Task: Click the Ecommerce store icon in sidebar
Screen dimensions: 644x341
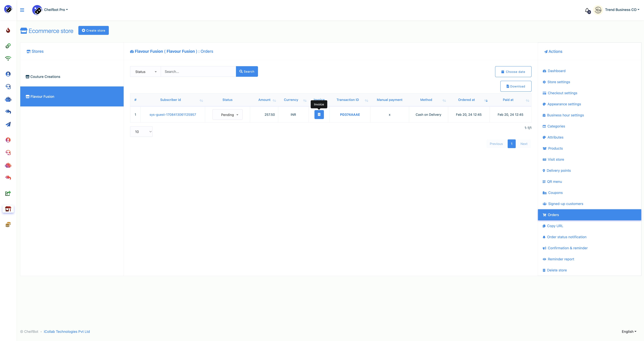Action: [9, 209]
